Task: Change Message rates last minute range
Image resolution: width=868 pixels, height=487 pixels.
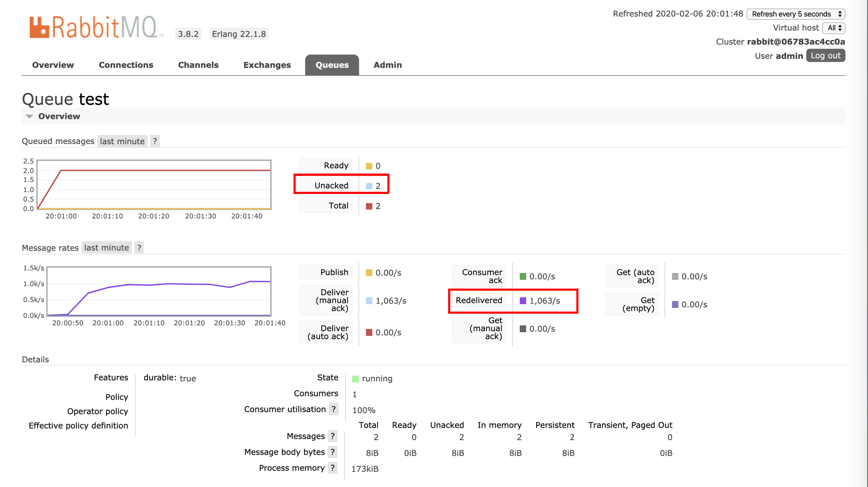Action: pyautogui.click(x=106, y=248)
